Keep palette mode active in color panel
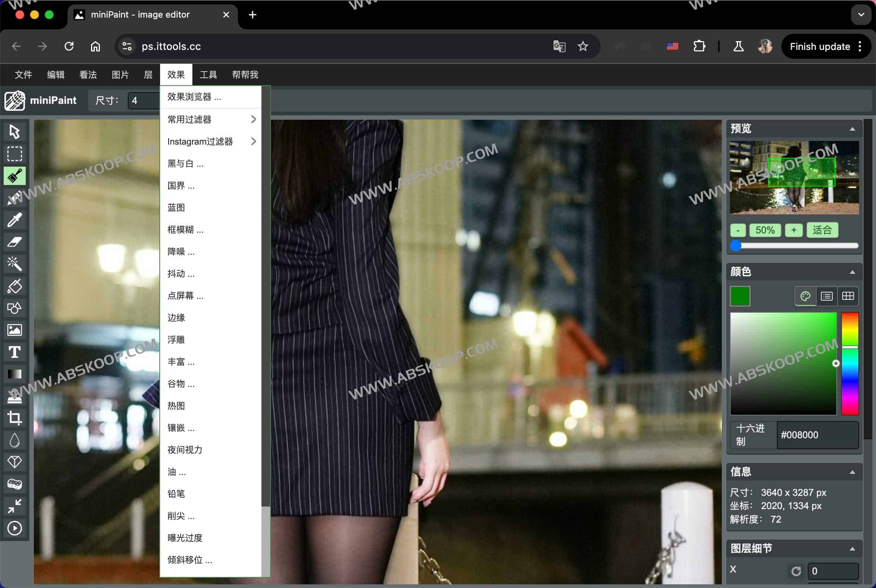Image resolution: width=876 pixels, height=588 pixels. tap(805, 296)
